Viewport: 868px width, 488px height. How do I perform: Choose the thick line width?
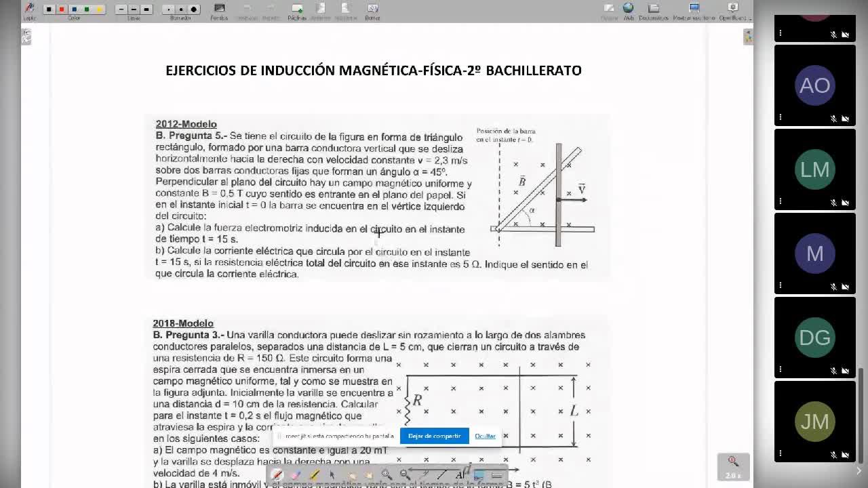point(146,9)
